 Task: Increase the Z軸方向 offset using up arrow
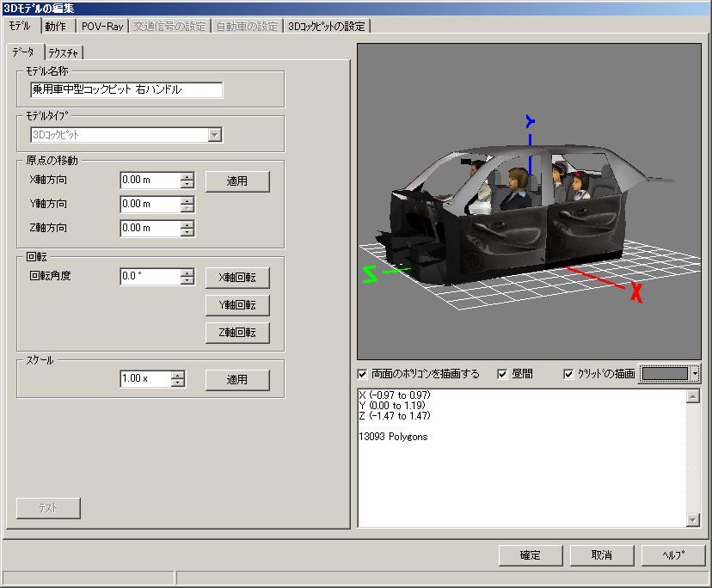(187, 224)
